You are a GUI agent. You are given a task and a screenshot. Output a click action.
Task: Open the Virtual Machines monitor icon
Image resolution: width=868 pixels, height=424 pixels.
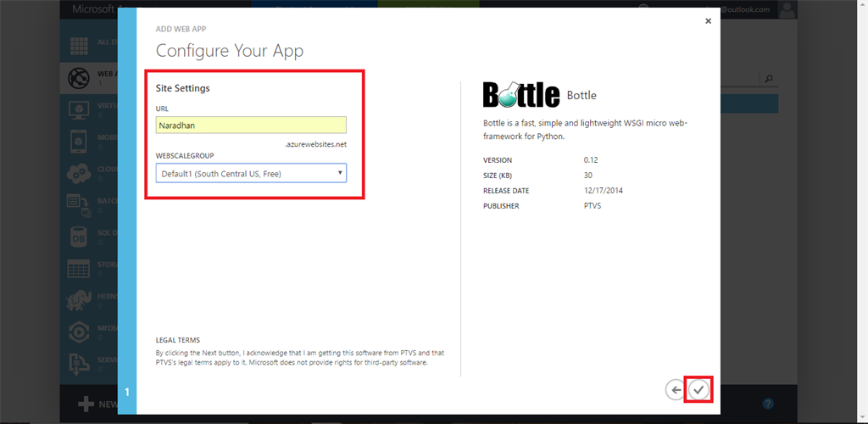[x=79, y=110]
